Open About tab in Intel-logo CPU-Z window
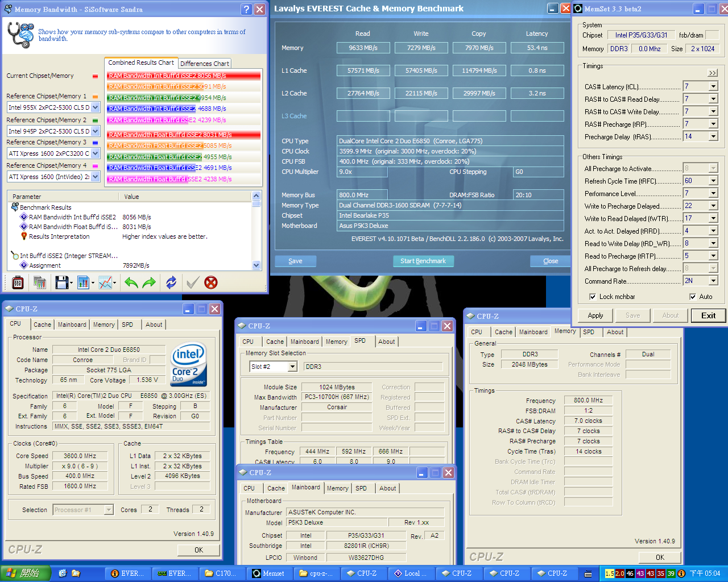Viewport: 728px width, 582px height. (154, 325)
